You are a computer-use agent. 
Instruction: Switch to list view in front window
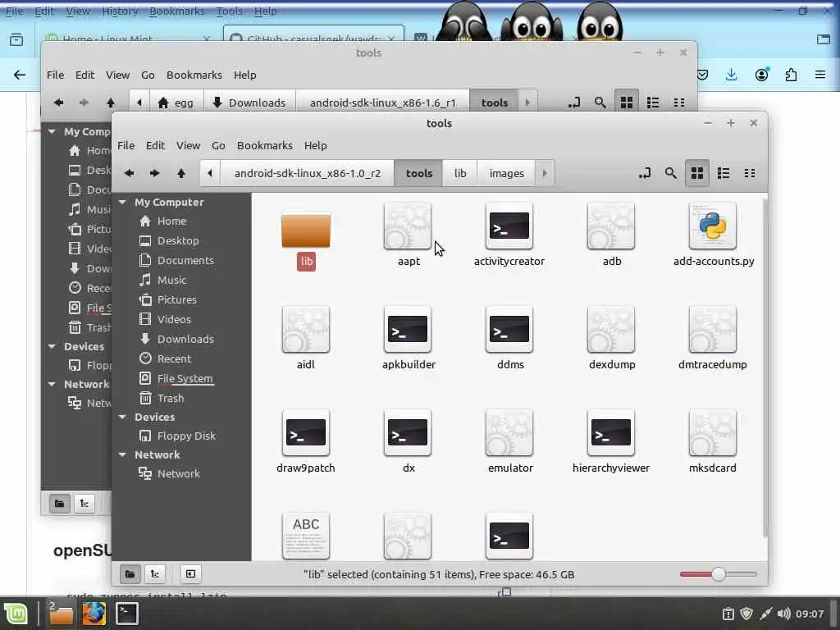pos(724,173)
